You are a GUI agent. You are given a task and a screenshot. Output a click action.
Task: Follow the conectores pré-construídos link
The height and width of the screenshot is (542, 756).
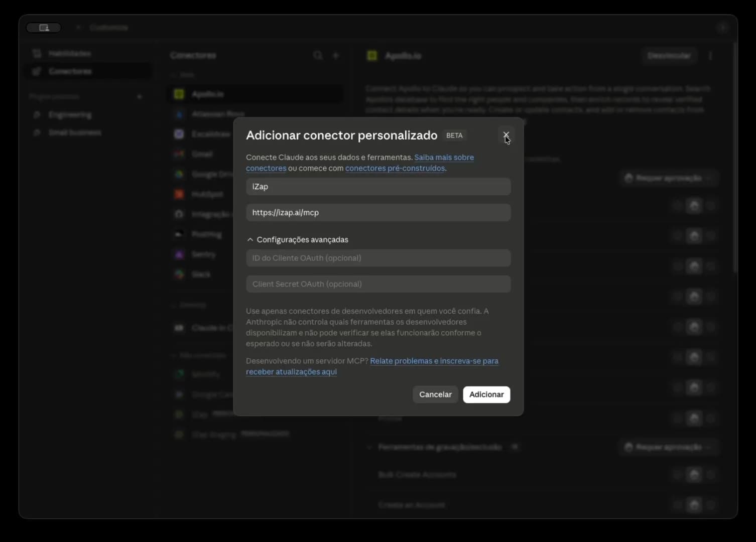click(x=395, y=168)
